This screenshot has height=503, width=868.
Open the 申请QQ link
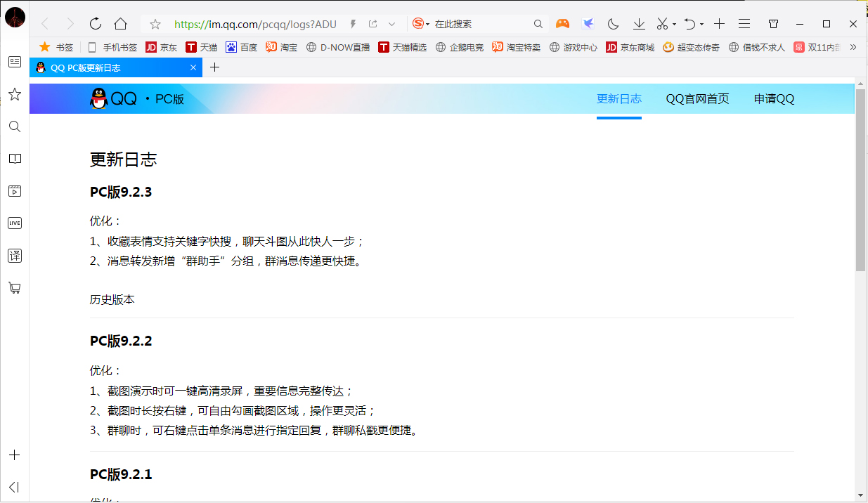pyautogui.click(x=774, y=98)
